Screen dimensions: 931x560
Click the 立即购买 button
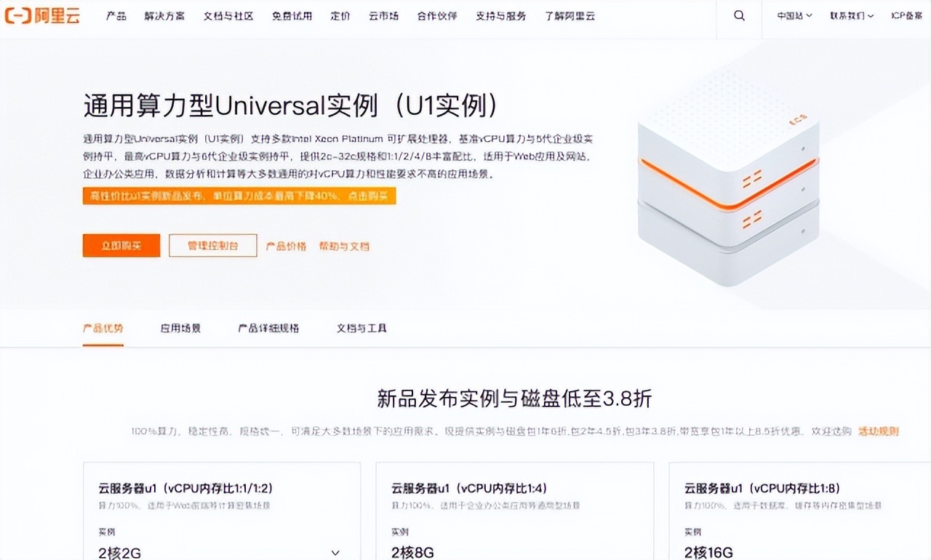click(x=121, y=245)
